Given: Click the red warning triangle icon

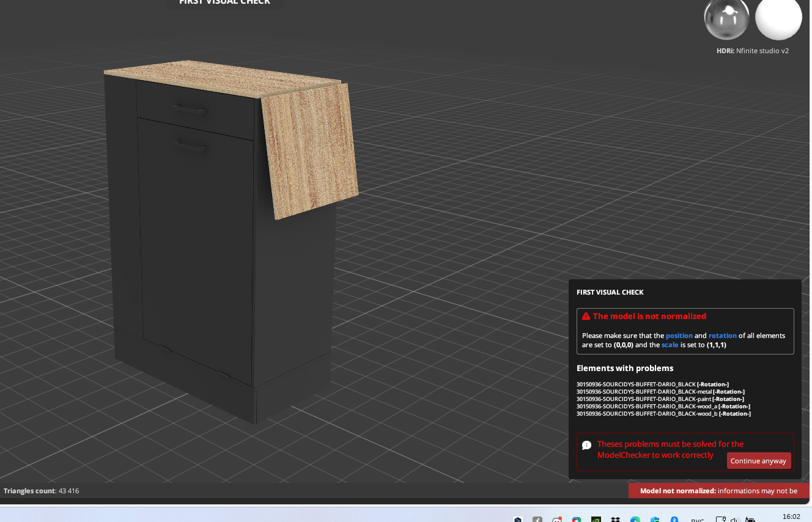Looking at the screenshot, I should [586, 316].
